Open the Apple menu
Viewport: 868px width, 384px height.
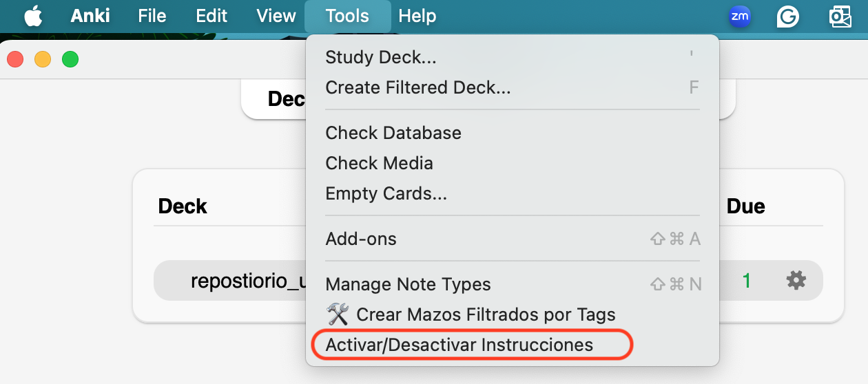pos(33,16)
